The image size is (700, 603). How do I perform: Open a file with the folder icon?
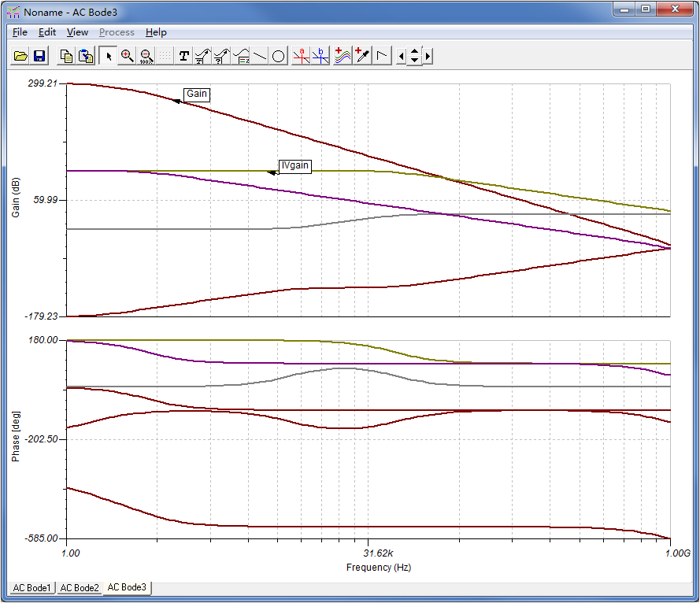(x=20, y=56)
